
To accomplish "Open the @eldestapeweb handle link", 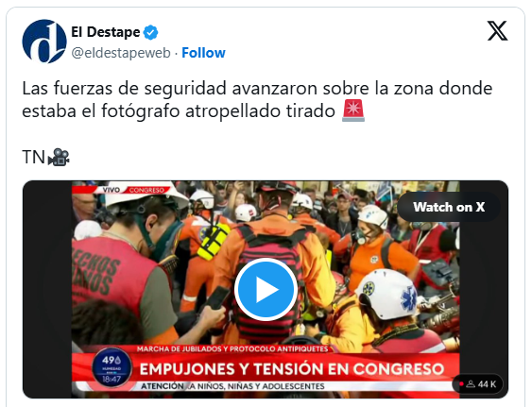I will click(x=121, y=53).
